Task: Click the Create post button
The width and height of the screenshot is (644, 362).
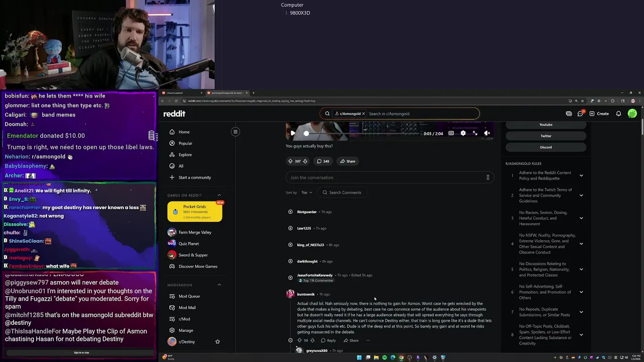Action: point(599,114)
